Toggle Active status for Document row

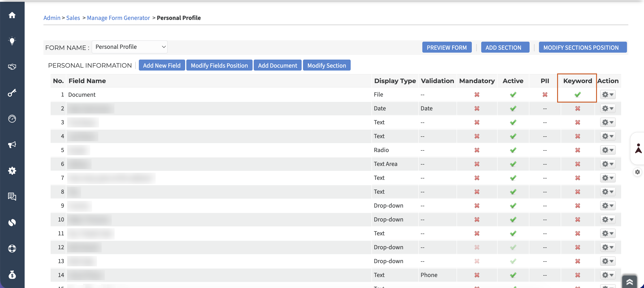pos(513,95)
